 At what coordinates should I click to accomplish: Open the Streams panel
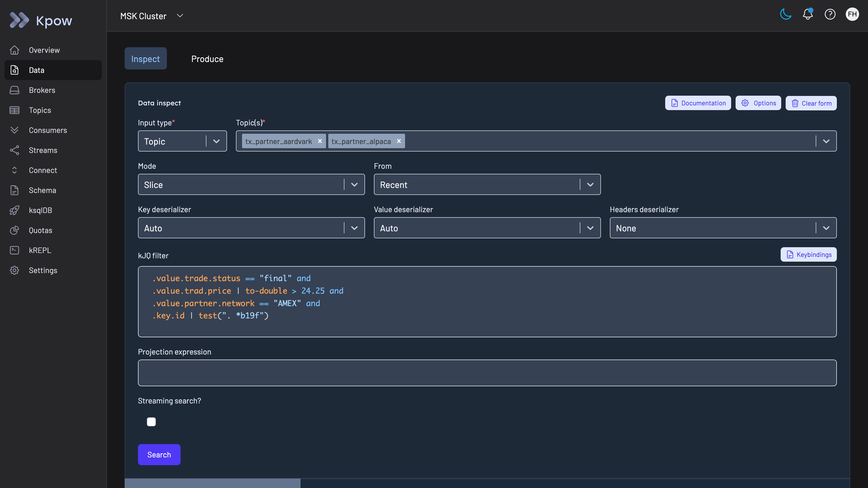coord(43,150)
